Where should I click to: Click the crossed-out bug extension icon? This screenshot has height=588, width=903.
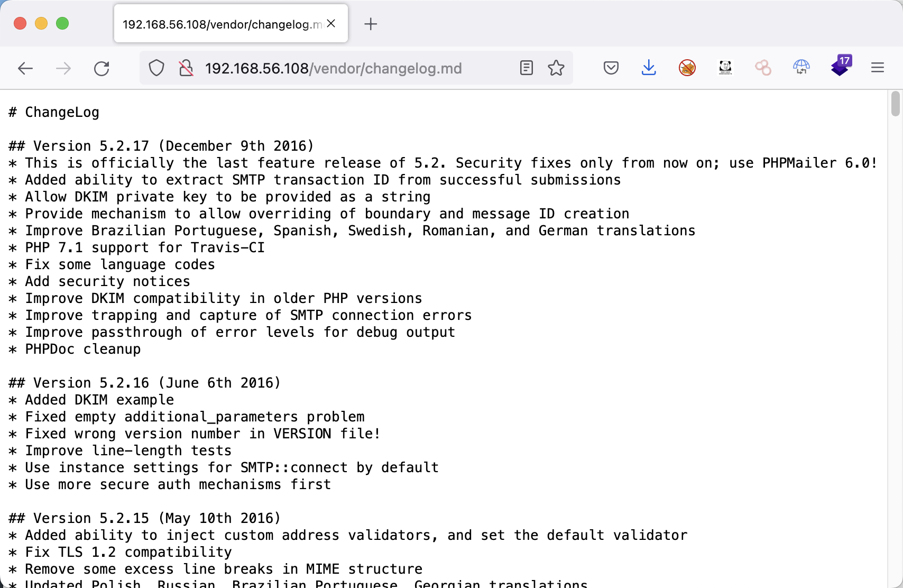click(687, 68)
